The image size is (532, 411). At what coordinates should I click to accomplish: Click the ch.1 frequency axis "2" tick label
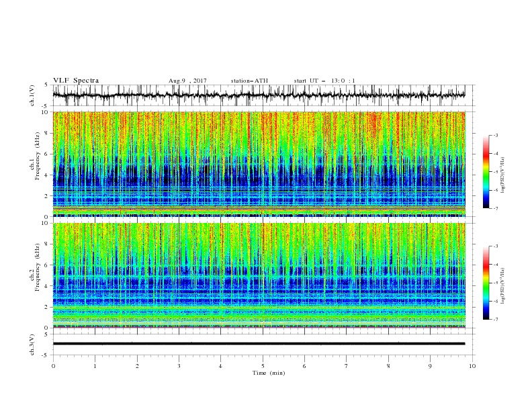click(46, 196)
